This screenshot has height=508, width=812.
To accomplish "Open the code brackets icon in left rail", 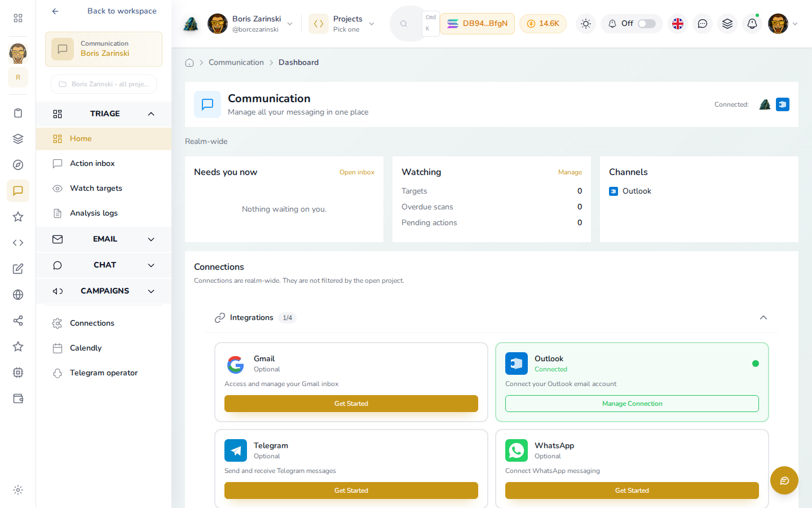I will click(18, 243).
